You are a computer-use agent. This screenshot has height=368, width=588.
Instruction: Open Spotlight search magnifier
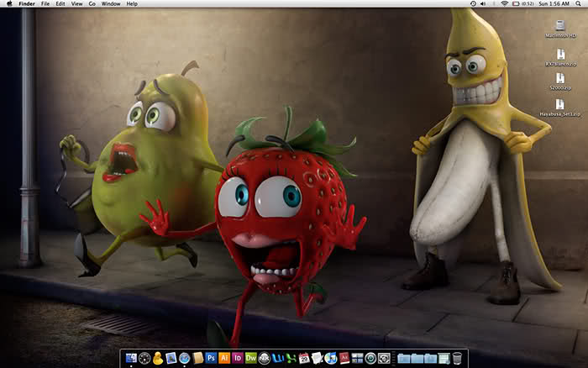(x=579, y=3)
